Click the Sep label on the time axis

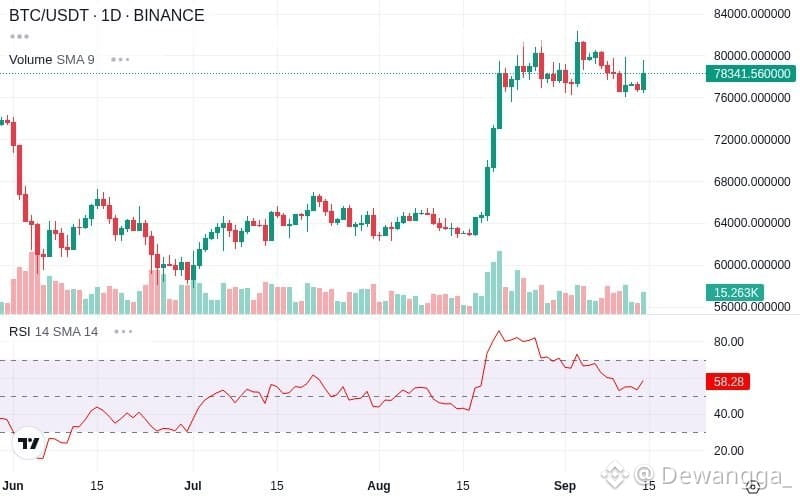[x=565, y=486]
